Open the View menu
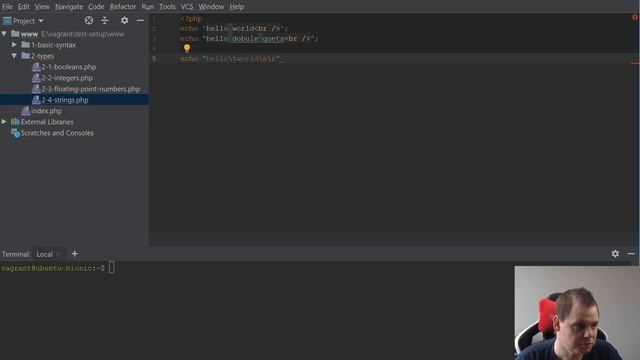The image size is (640, 360). (x=42, y=7)
